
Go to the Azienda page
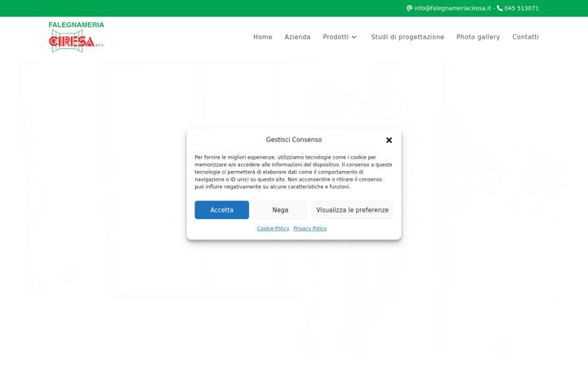(297, 37)
